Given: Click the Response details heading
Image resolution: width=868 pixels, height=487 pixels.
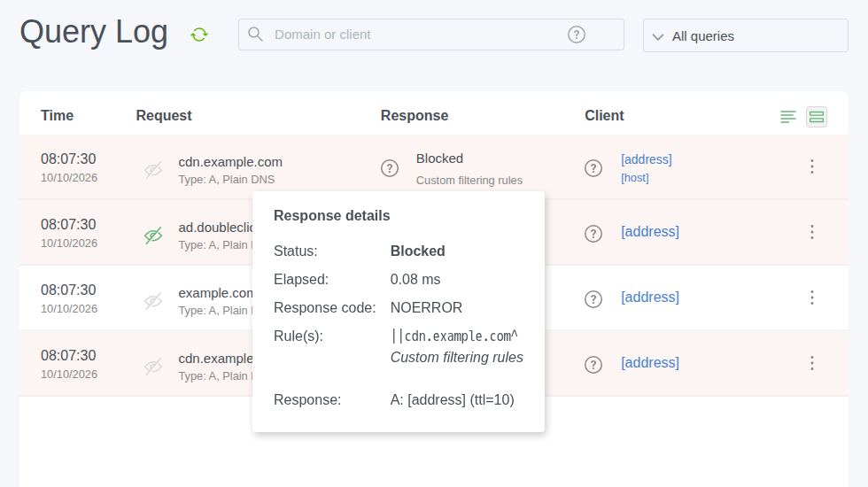Looking at the screenshot, I should [x=331, y=216].
